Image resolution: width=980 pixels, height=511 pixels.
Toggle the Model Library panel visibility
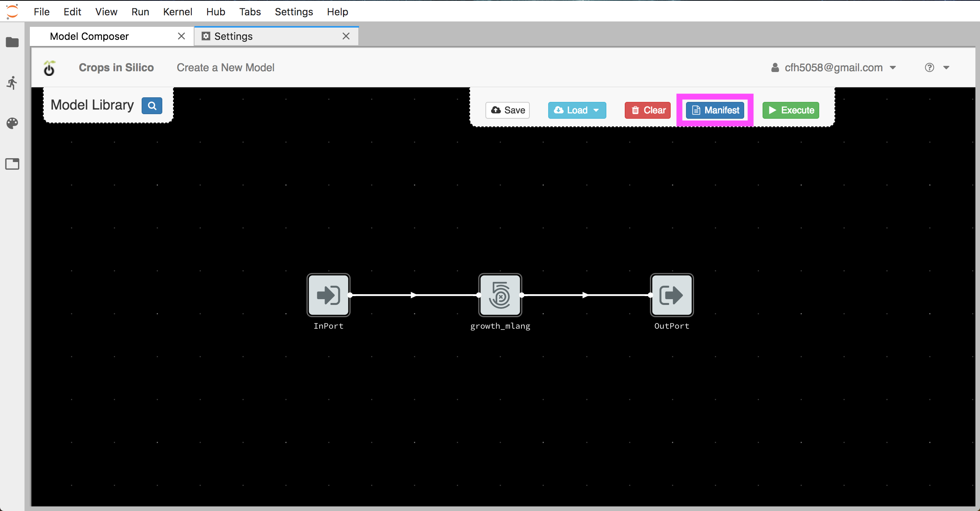coord(152,105)
